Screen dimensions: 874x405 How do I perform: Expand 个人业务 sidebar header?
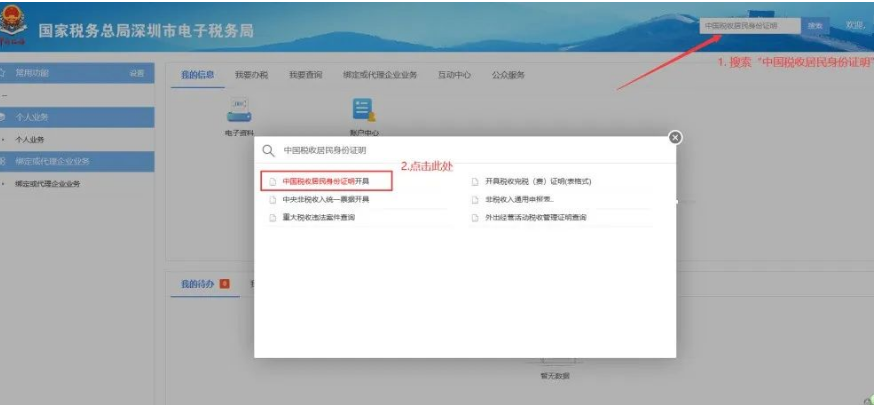[x=77, y=117]
